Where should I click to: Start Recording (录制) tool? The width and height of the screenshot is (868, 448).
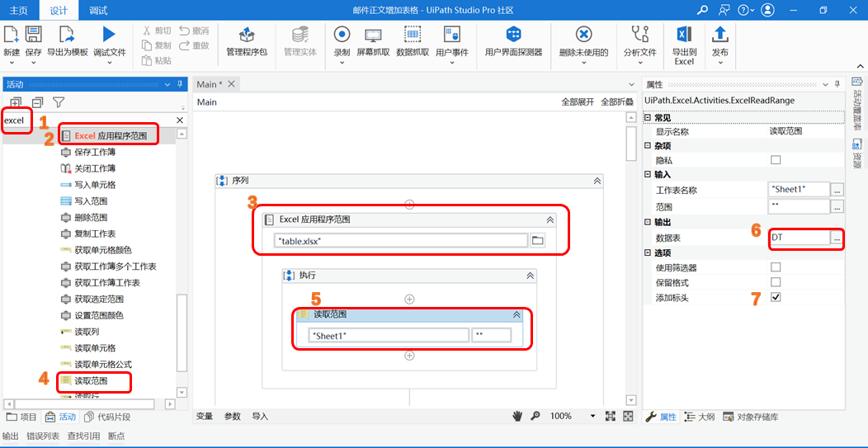click(342, 35)
